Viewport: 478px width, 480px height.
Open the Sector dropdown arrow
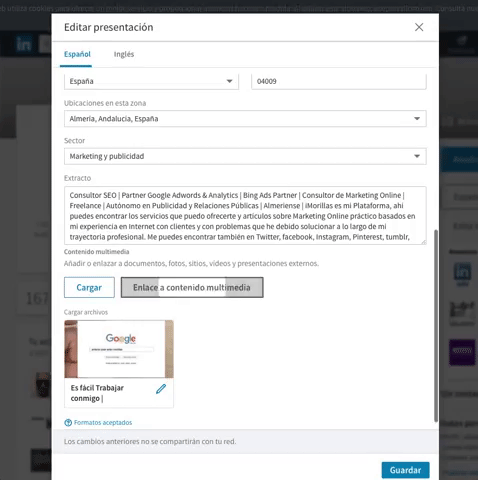click(417, 156)
